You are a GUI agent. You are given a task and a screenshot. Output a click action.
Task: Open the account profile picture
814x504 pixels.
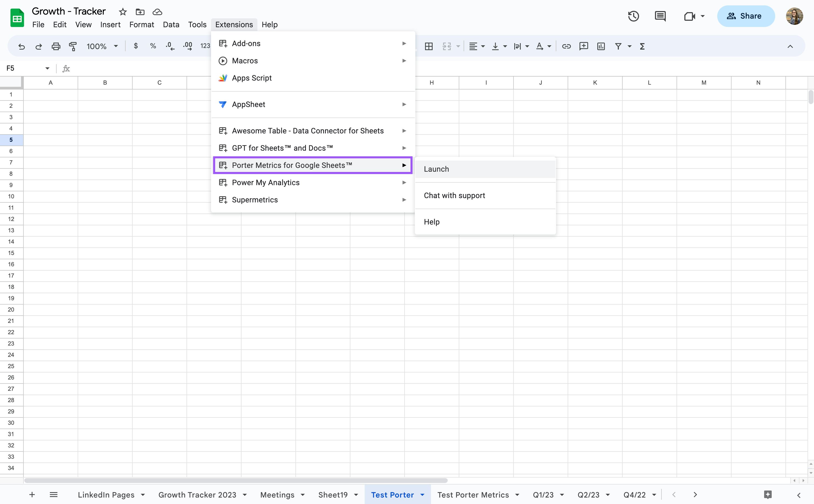coord(794,16)
